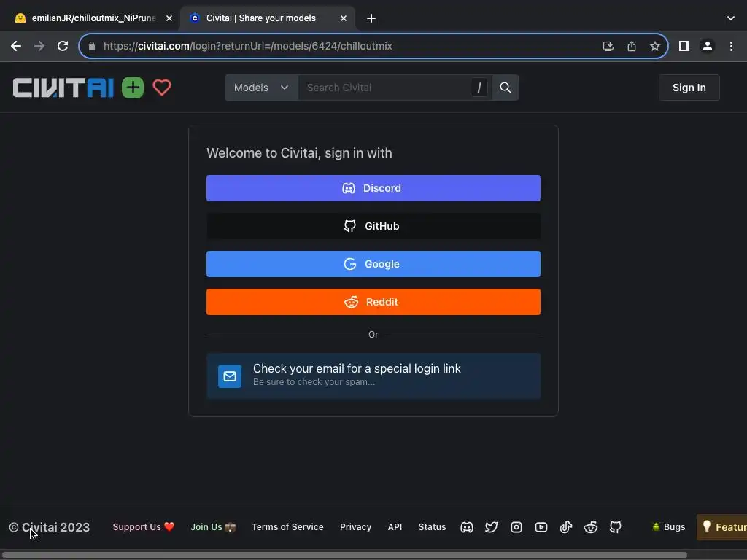Viewport: 747px width, 560px height.
Task: Open the Support Us link
Action: pos(144,527)
